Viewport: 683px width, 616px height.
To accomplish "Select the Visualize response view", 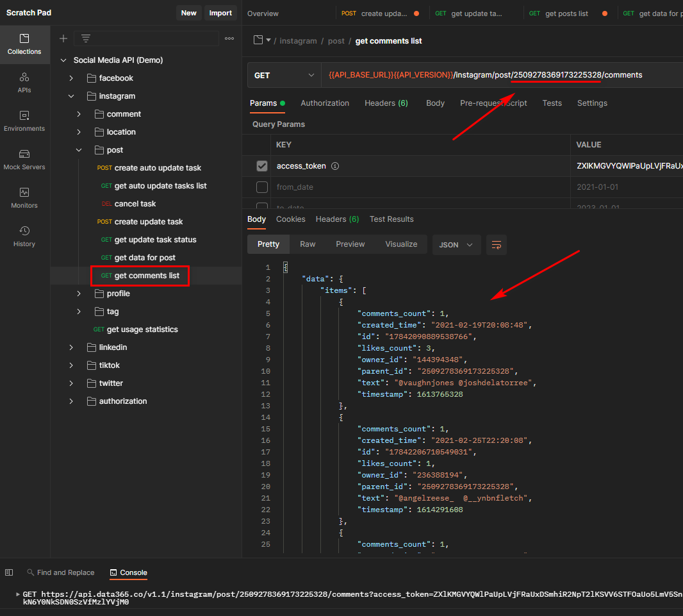I will (x=401, y=244).
